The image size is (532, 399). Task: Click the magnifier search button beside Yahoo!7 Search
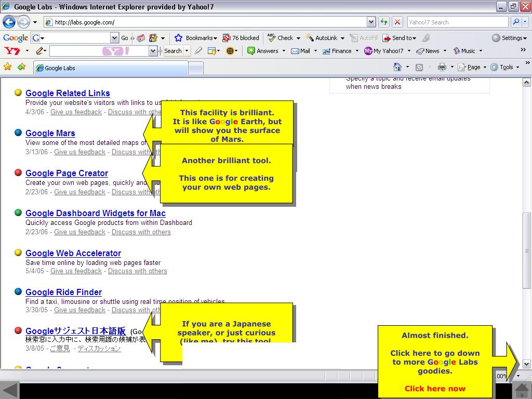point(516,22)
